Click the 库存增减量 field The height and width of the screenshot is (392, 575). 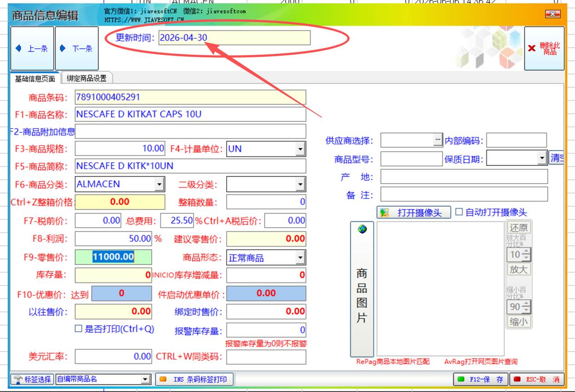point(266,275)
